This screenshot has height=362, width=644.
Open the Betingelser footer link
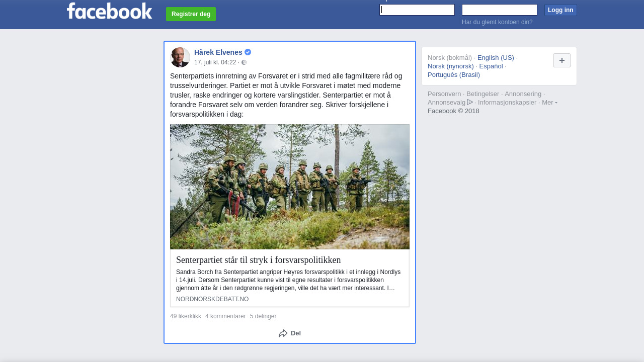click(483, 94)
